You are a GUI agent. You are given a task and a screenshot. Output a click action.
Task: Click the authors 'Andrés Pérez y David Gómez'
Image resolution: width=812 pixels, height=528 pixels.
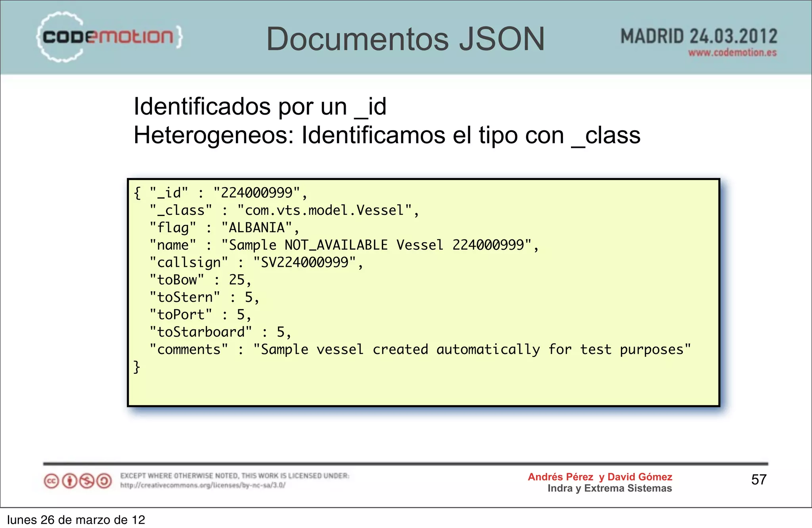pyautogui.click(x=600, y=477)
